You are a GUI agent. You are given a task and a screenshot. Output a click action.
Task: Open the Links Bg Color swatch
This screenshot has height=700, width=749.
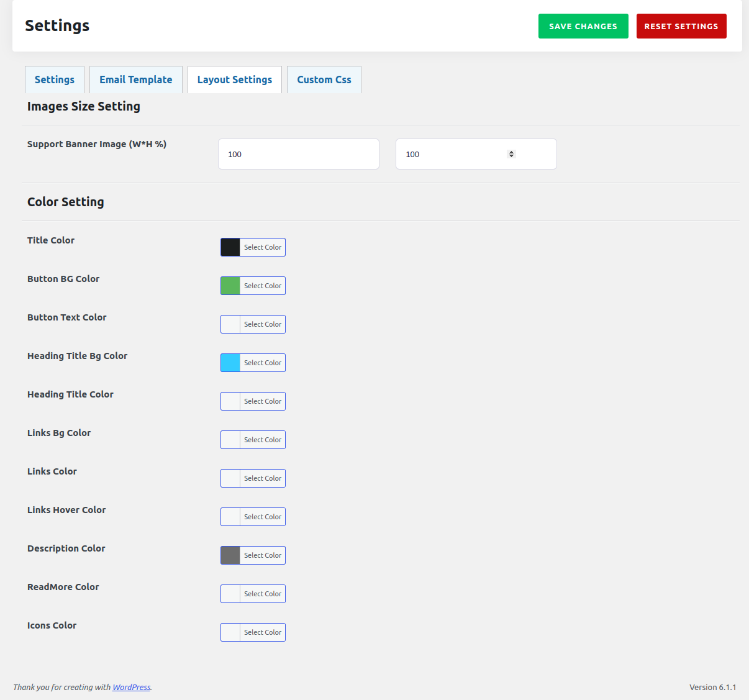(230, 440)
